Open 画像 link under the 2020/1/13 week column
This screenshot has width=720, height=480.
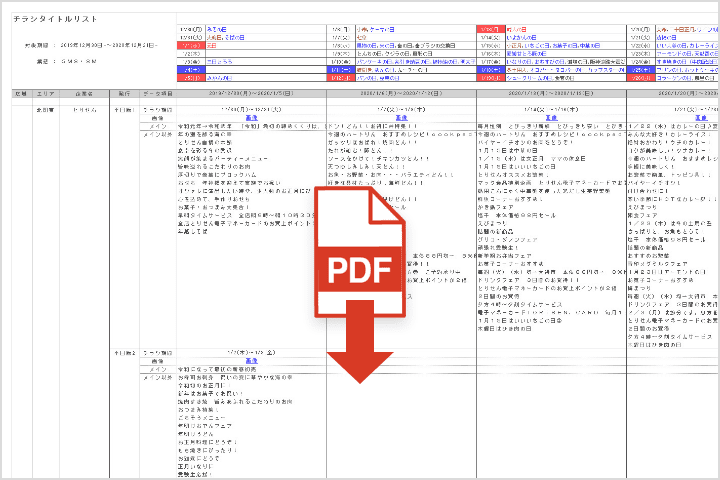coord(551,118)
